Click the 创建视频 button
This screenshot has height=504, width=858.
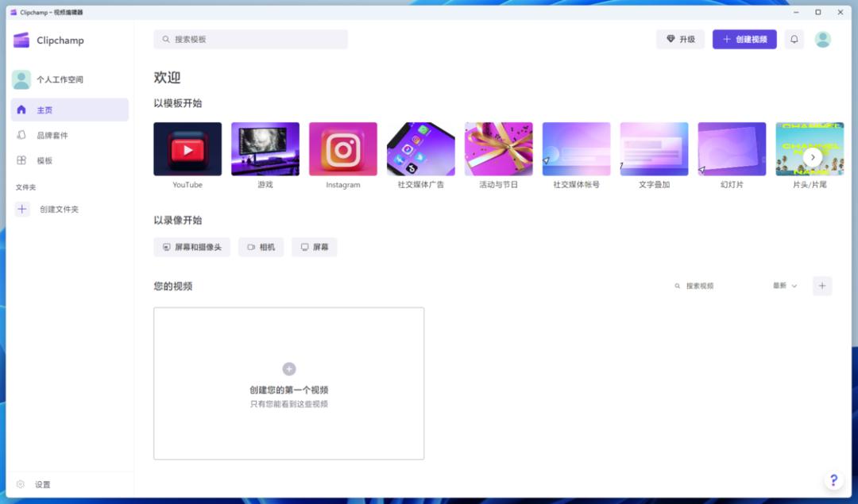(x=744, y=39)
